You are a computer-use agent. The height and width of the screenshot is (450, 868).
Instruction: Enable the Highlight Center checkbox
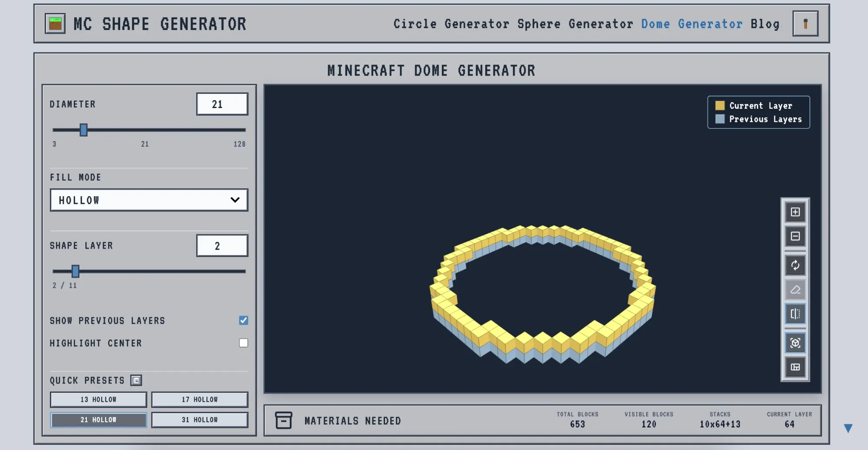(x=243, y=343)
